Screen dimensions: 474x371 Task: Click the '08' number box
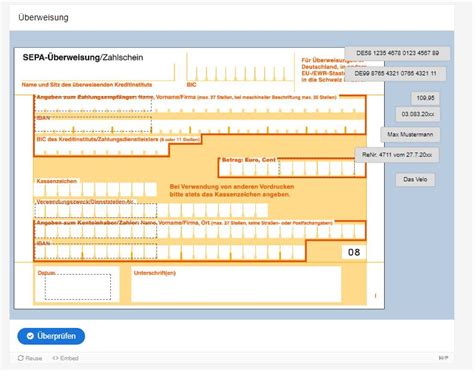pos(354,252)
